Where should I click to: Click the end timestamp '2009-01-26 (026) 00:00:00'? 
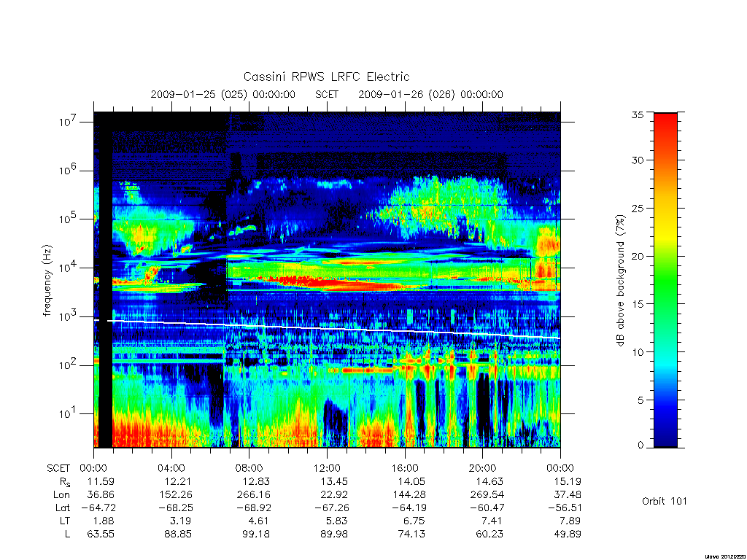click(430, 94)
